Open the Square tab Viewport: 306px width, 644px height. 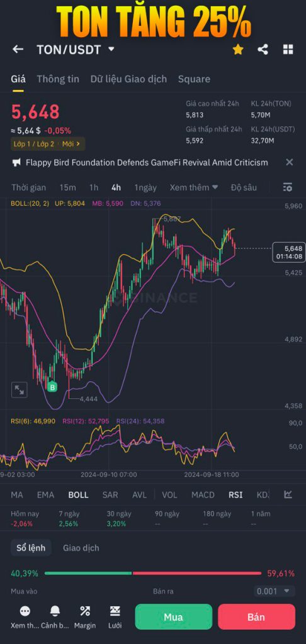click(x=194, y=79)
